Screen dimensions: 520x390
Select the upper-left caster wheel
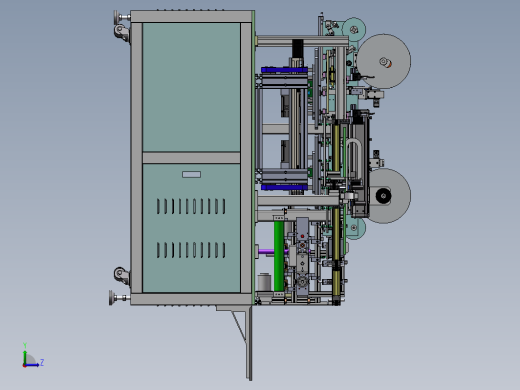point(122,32)
